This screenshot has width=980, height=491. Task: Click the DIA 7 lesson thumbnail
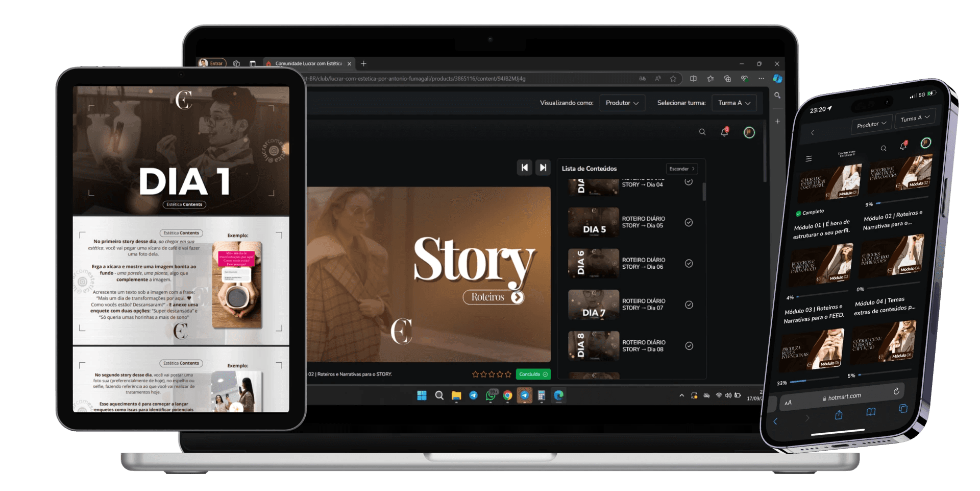point(594,305)
